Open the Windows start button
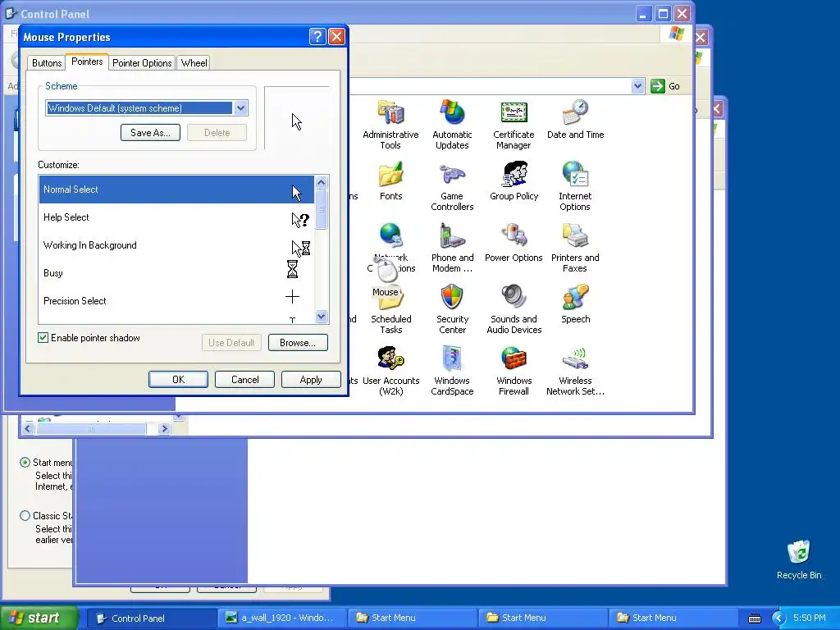 click(x=39, y=619)
